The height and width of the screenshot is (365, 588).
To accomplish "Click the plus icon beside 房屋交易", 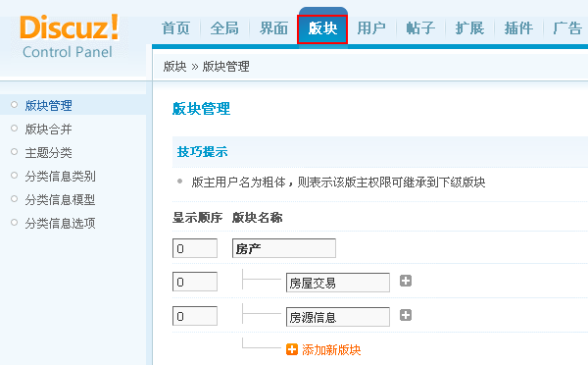I will click(406, 281).
